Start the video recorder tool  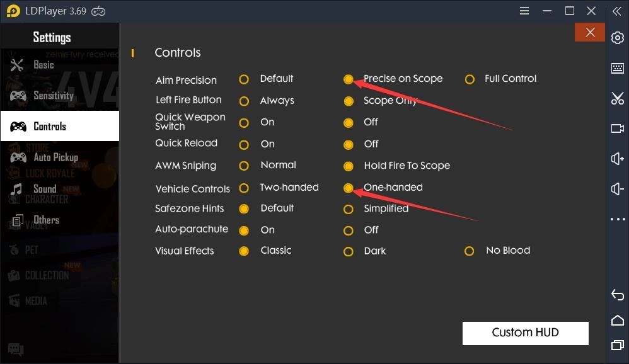click(x=618, y=128)
